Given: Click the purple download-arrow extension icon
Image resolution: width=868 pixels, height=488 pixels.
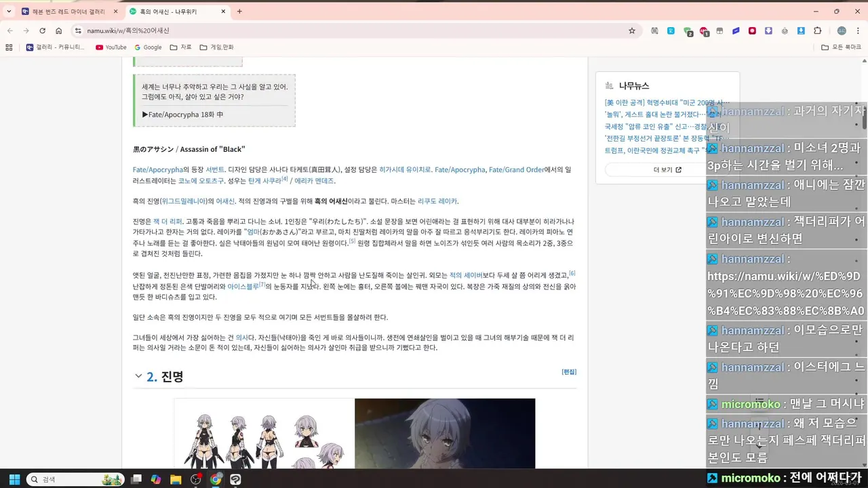Looking at the screenshot, I should [x=768, y=30].
